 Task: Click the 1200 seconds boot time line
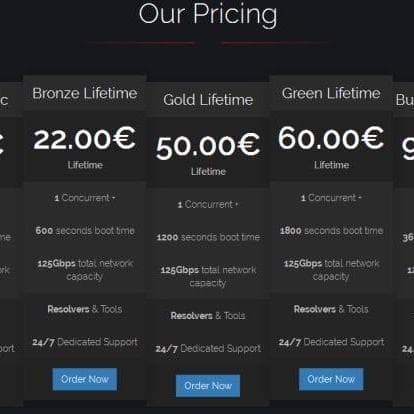pos(208,237)
